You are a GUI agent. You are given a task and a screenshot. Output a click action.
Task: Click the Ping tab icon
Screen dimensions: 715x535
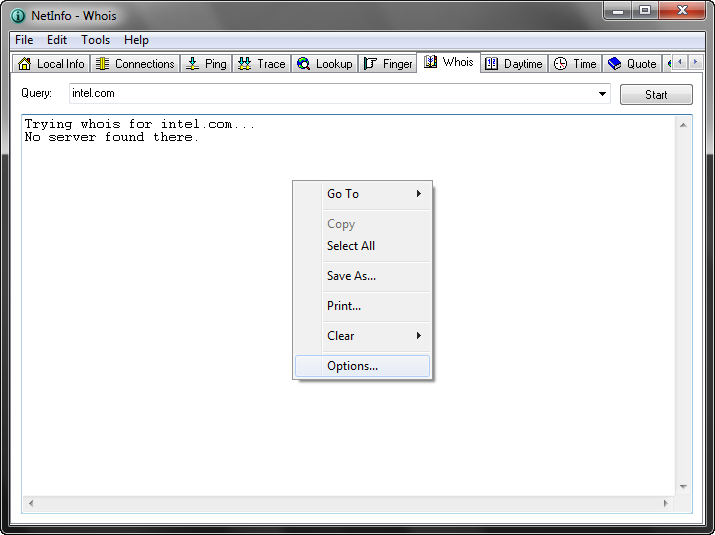[193, 64]
